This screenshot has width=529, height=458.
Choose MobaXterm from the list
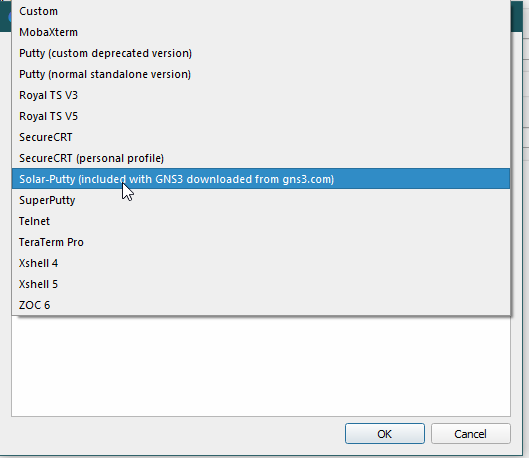(x=261, y=32)
